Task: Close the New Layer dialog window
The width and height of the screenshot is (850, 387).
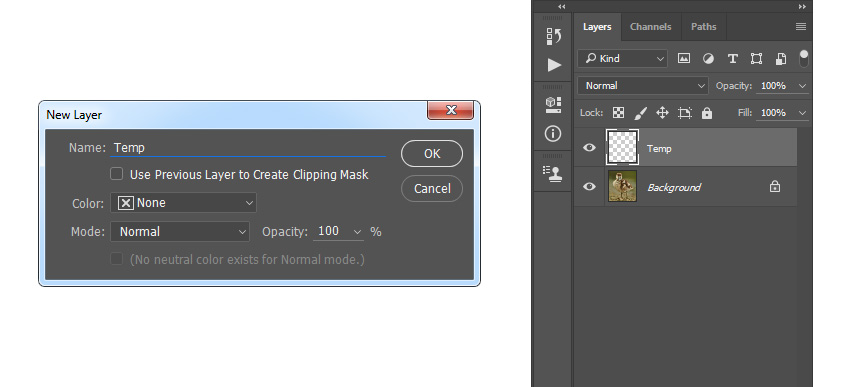Action: pyautogui.click(x=450, y=110)
